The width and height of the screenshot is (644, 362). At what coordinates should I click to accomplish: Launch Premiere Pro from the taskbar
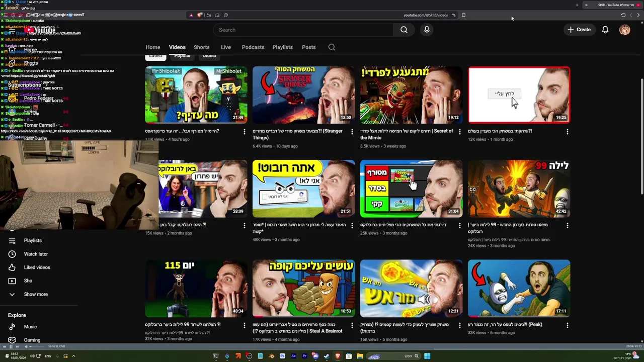click(304, 356)
